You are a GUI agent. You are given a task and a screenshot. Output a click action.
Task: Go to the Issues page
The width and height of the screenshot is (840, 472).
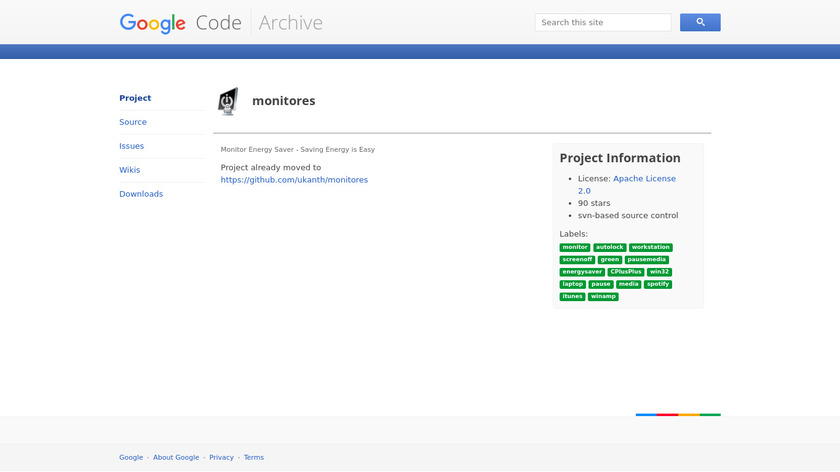[x=132, y=146]
